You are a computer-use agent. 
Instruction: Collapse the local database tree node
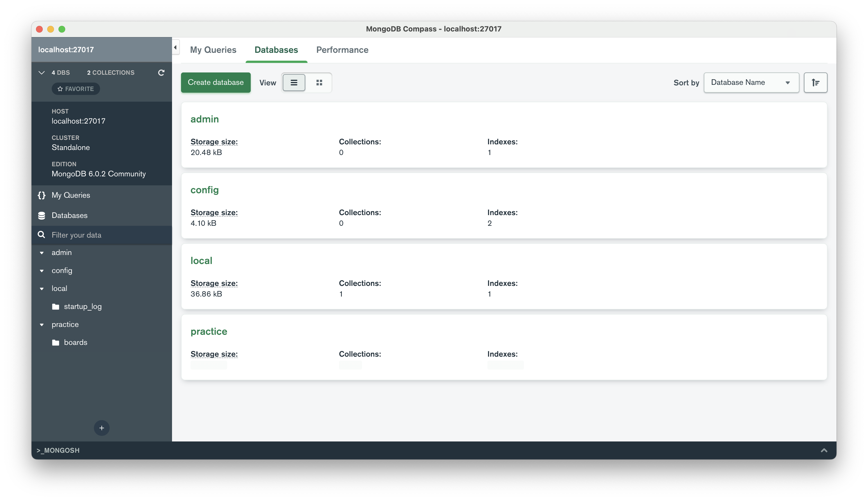tap(42, 288)
